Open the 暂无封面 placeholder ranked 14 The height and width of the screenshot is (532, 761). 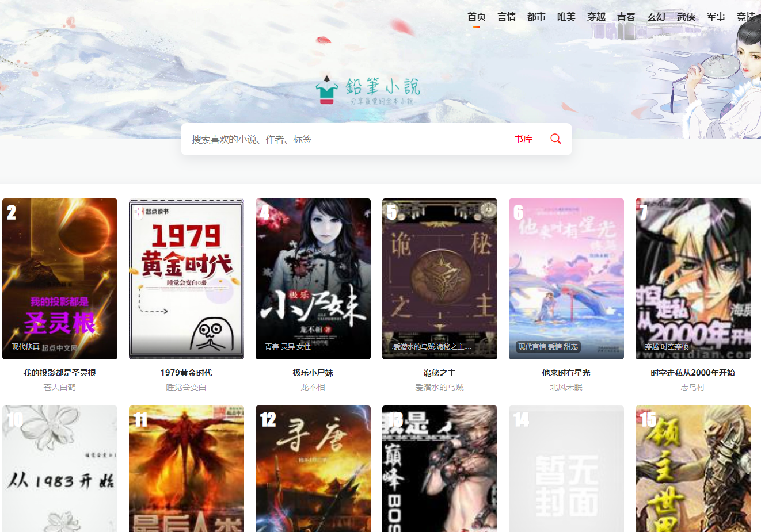566,469
